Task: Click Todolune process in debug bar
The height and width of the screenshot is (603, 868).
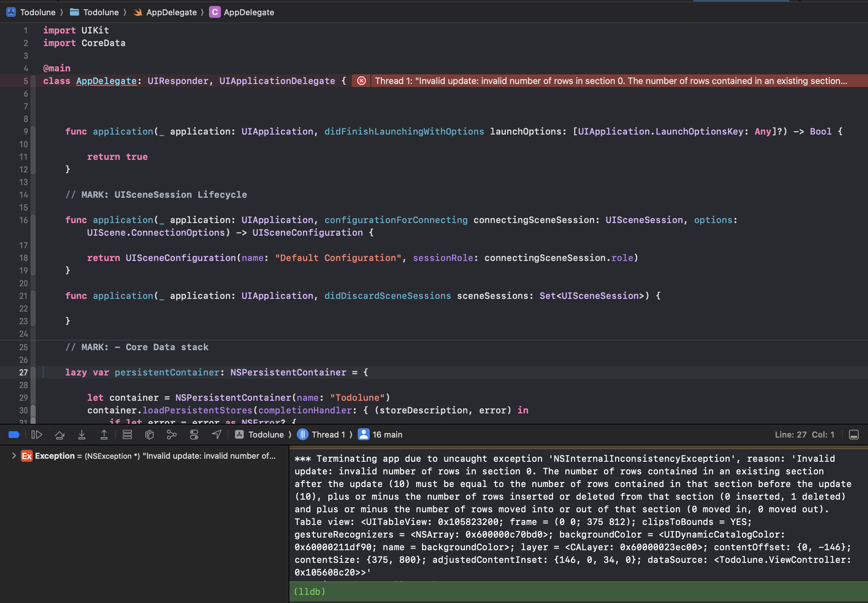Action: 260,435
